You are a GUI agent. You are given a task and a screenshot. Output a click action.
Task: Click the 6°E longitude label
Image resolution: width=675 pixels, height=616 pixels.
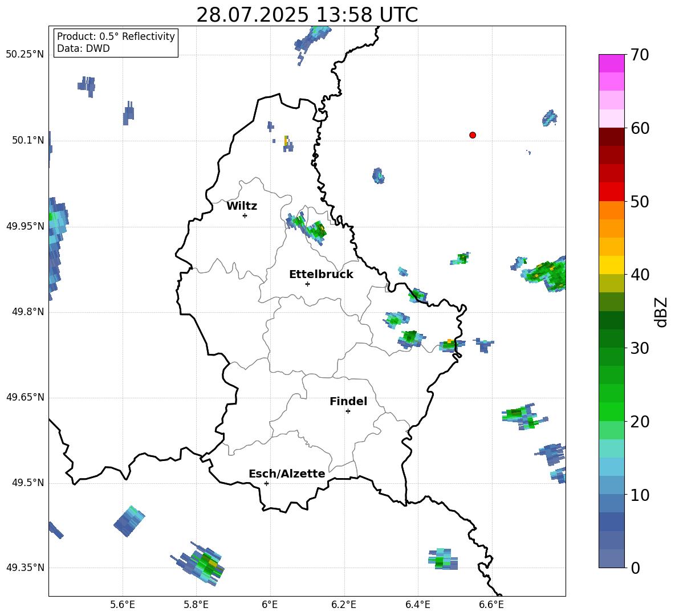point(270,605)
